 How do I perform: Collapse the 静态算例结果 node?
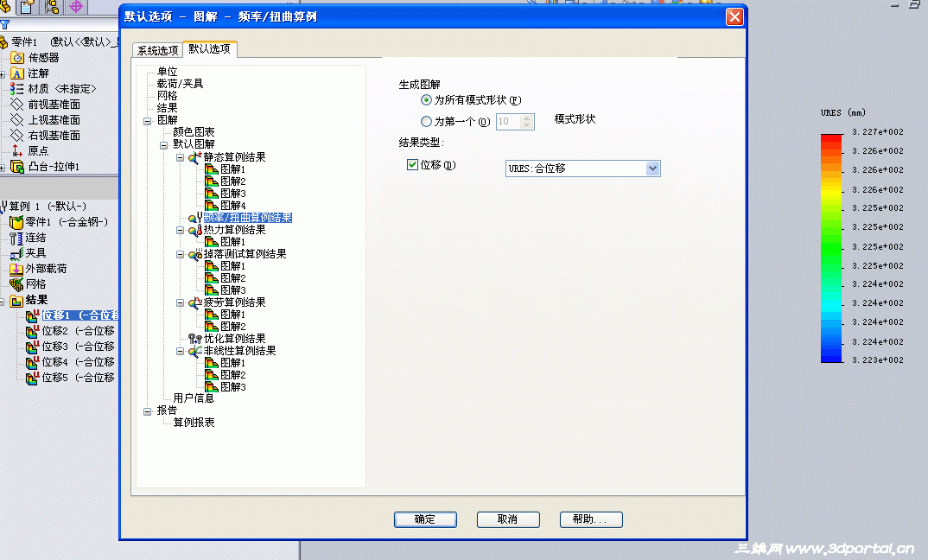180,157
